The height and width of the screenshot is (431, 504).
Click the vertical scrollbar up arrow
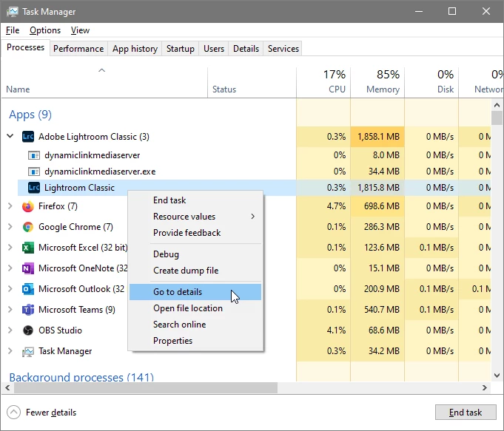pyautogui.click(x=497, y=105)
